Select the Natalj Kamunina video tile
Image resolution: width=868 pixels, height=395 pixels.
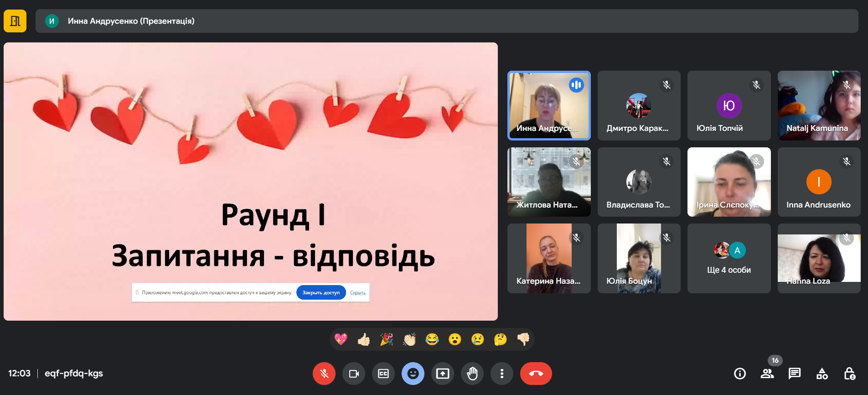coord(819,105)
